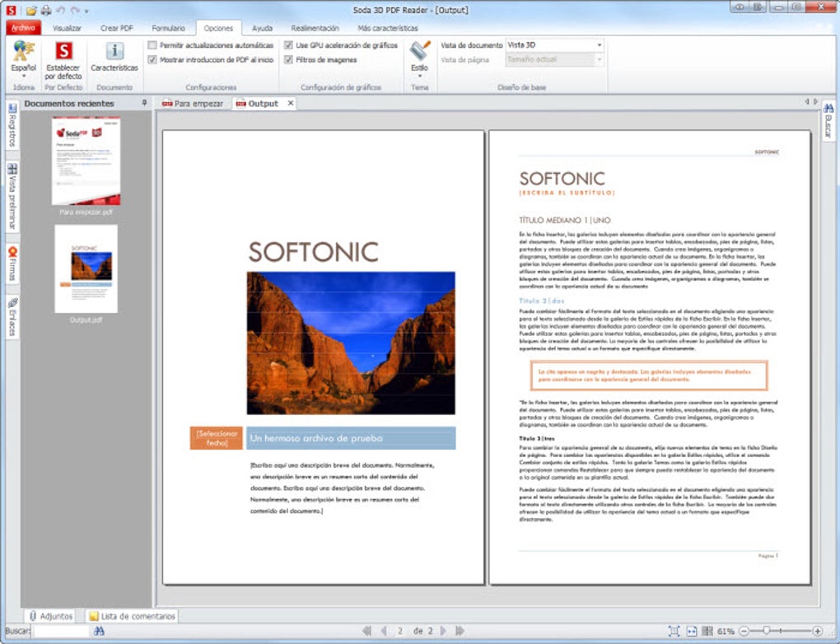
Task: Toggle Mostrar introduccion de PDF al inicio
Action: pos(152,59)
